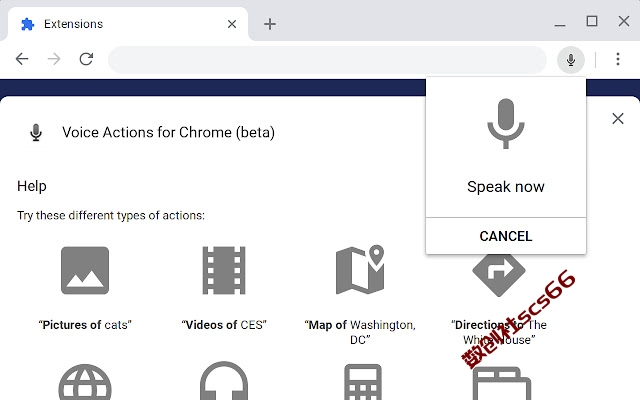This screenshot has width=640, height=400.
Task: Click the Voice Actions microphone toolbar icon
Action: click(x=571, y=60)
